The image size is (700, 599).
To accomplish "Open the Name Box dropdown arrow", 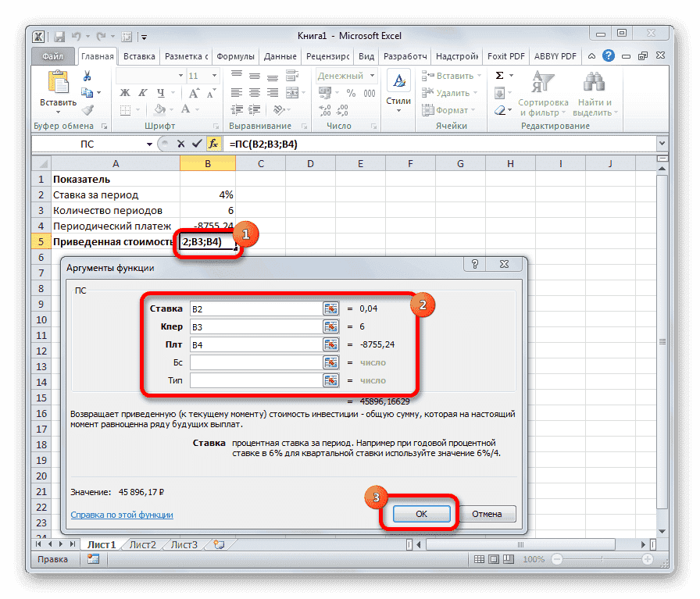I will (x=151, y=144).
